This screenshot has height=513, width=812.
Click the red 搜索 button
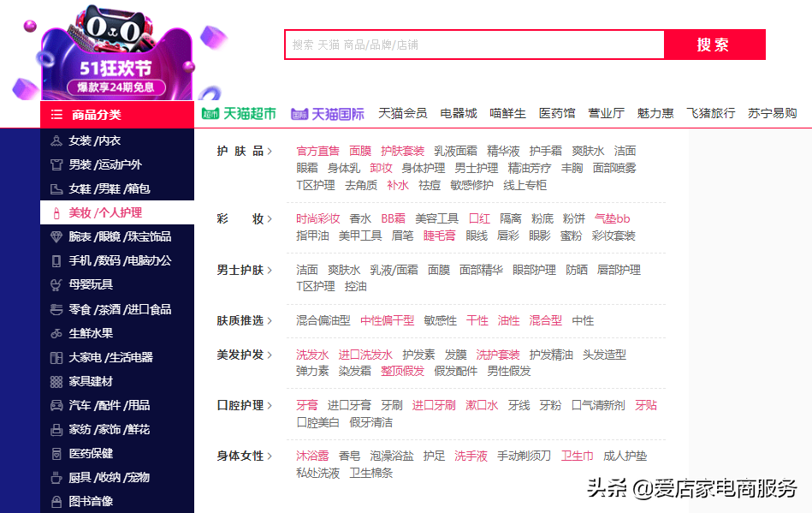[714, 45]
